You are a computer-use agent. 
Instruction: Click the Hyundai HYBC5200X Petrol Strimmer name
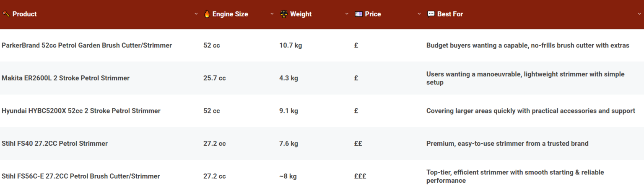pyautogui.click(x=81, y=111)
